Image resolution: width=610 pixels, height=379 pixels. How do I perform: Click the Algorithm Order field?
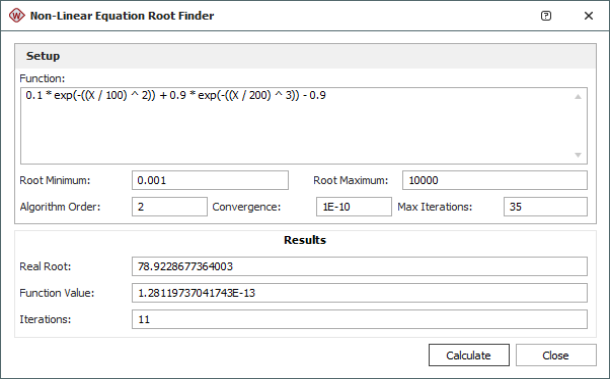170,207
